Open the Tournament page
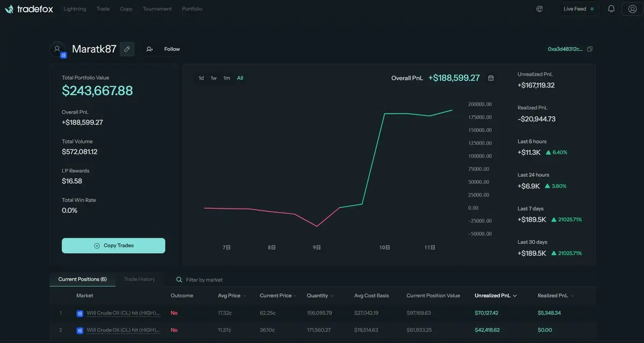Image resolution: width=644 pixels, height=343 pixels. click(157, 9)
